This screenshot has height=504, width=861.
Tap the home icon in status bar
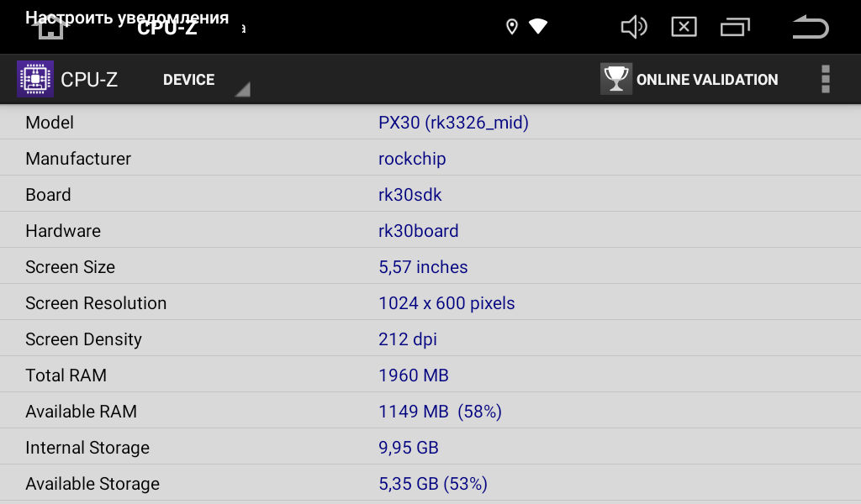click(50, 29)
